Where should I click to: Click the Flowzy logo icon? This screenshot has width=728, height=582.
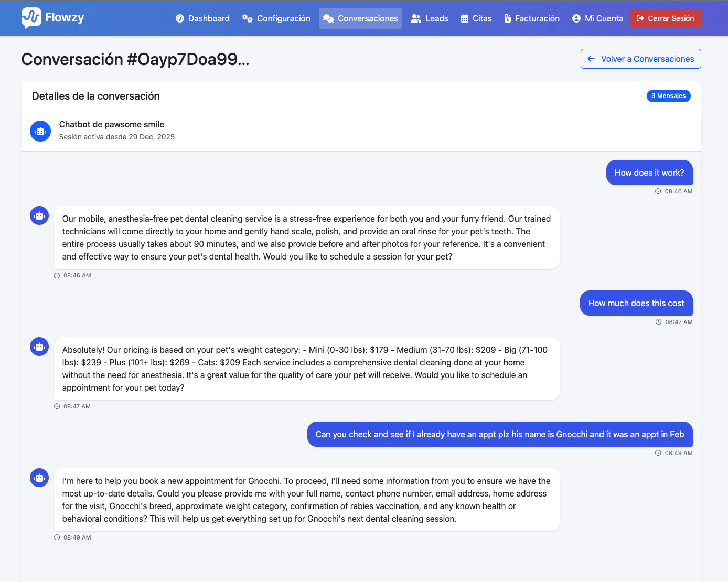click(x=30, y=18)
